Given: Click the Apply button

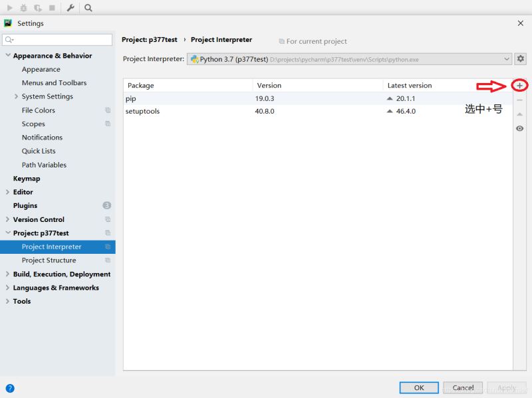Looking at the screenshot, I should click(x=507, y=387).
